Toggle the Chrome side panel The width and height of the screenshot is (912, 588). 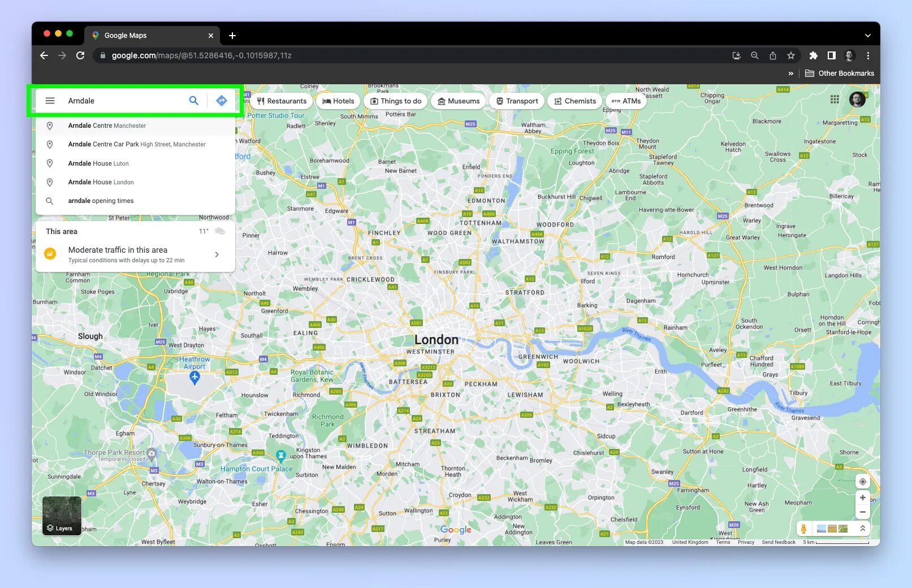832,55
